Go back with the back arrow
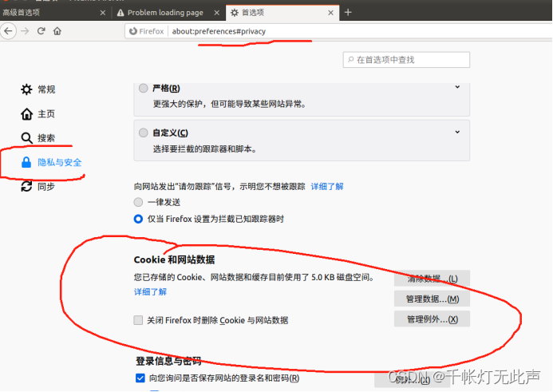This screenshot has height=392, width=553. click(x=8, y=31)
